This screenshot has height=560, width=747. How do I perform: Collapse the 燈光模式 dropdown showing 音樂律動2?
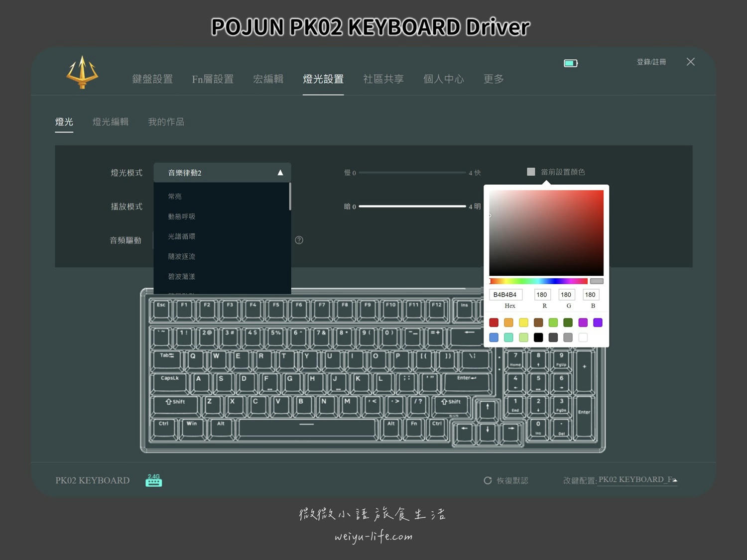(x=222, y=173)
